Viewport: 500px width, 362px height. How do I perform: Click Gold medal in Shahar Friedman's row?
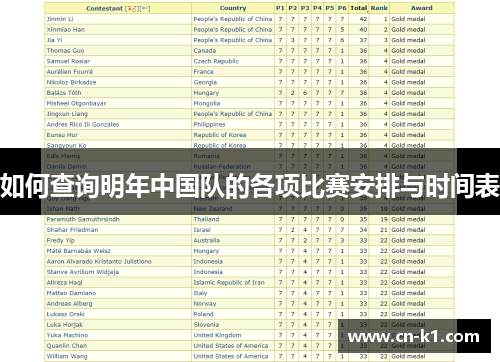point(408,230)
